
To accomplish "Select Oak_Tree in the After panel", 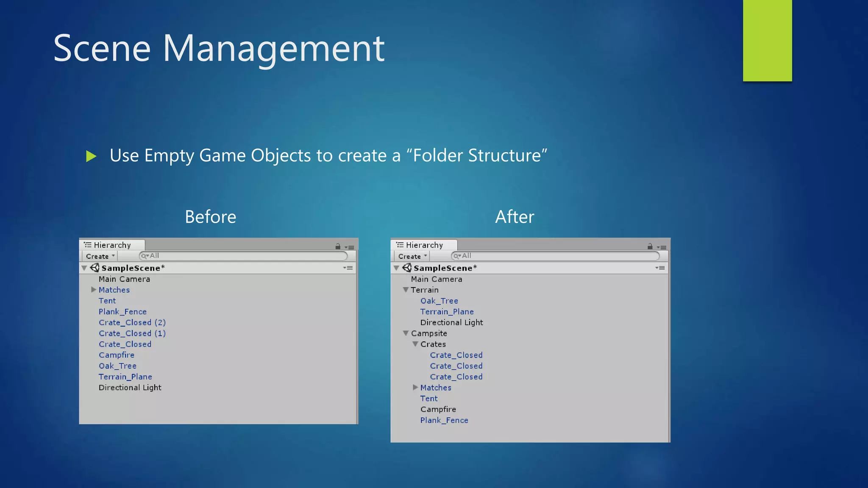I will click(x=439, y=301).
